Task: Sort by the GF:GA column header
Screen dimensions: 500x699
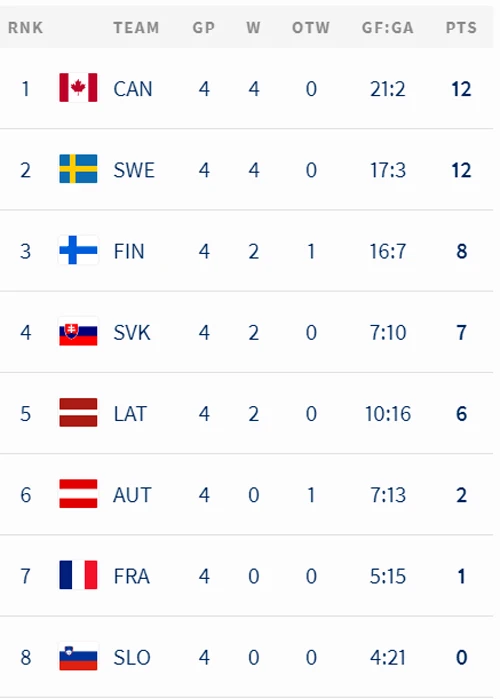Action: 388,28
